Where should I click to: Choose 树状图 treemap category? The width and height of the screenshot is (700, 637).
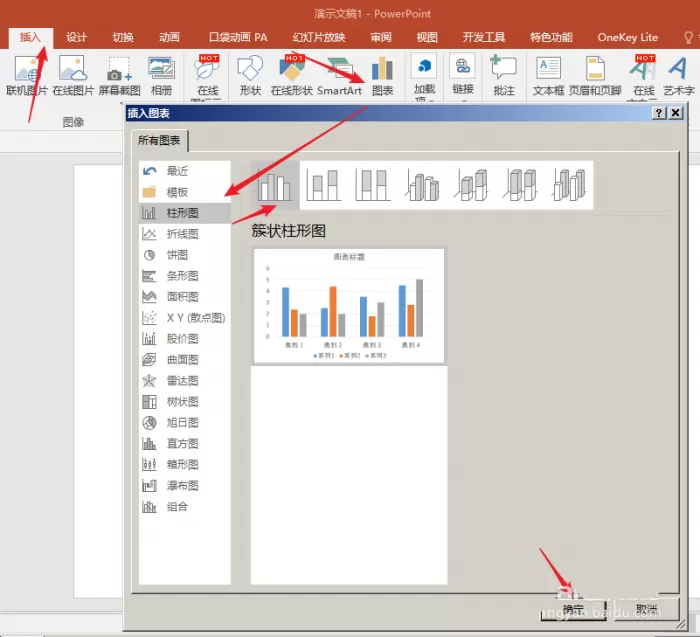pyautogui.click(x=185, y=402)
